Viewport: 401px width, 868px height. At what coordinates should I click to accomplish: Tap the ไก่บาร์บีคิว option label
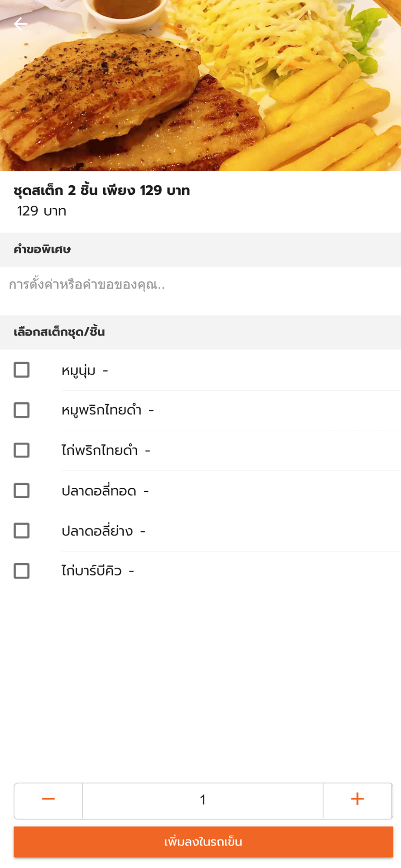pos(92,571)
